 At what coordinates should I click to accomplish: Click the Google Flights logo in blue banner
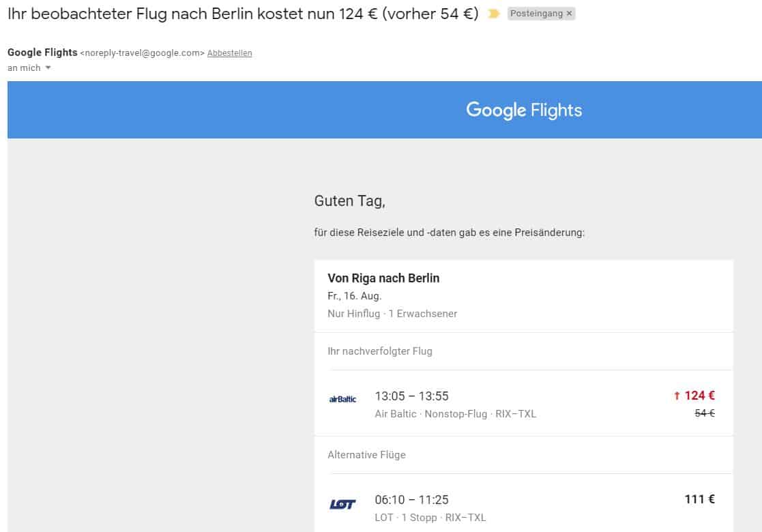(524, 110)
